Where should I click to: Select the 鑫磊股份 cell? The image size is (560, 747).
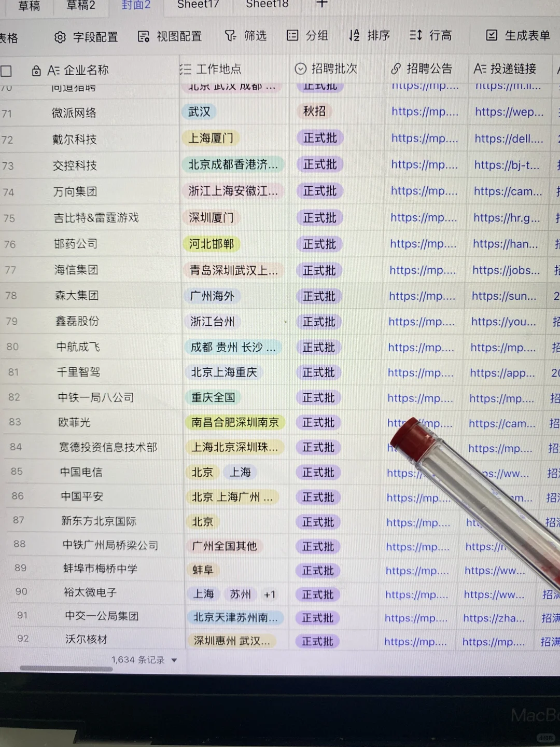[x=77, y=321]
